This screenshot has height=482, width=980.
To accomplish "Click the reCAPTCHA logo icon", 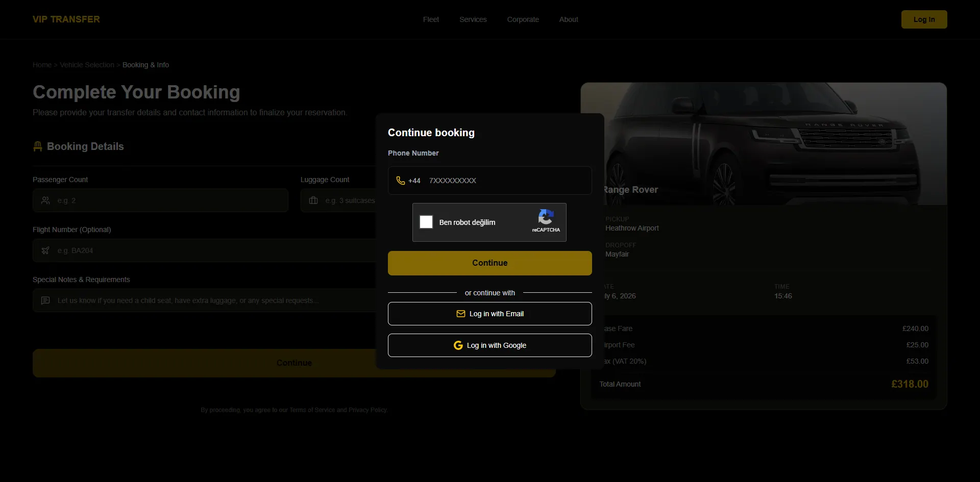I will point(546,217).
